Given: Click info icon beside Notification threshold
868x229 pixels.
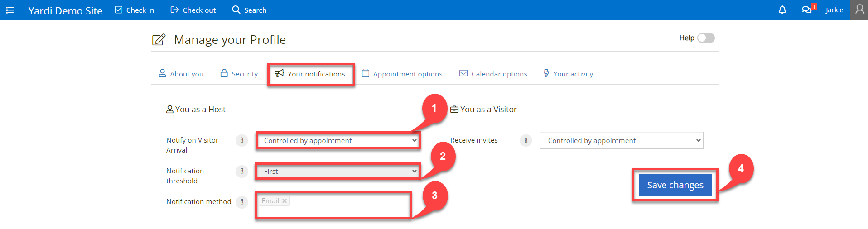Looking at the screenshot, I should (242, 171).
